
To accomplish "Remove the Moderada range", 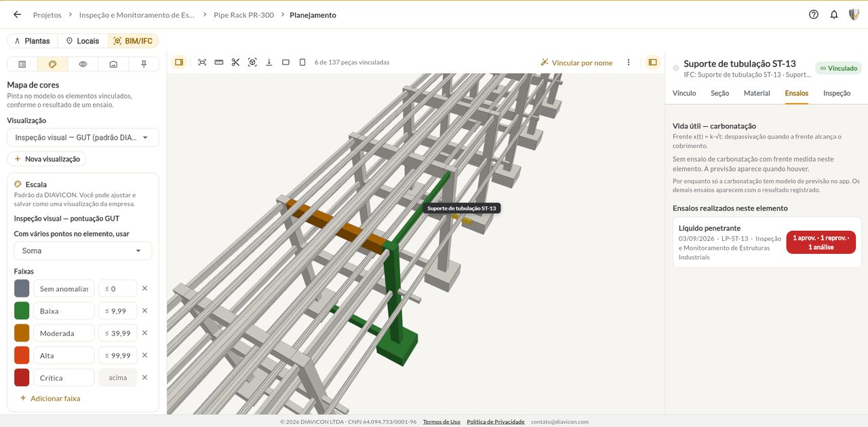I will point(144,333).
